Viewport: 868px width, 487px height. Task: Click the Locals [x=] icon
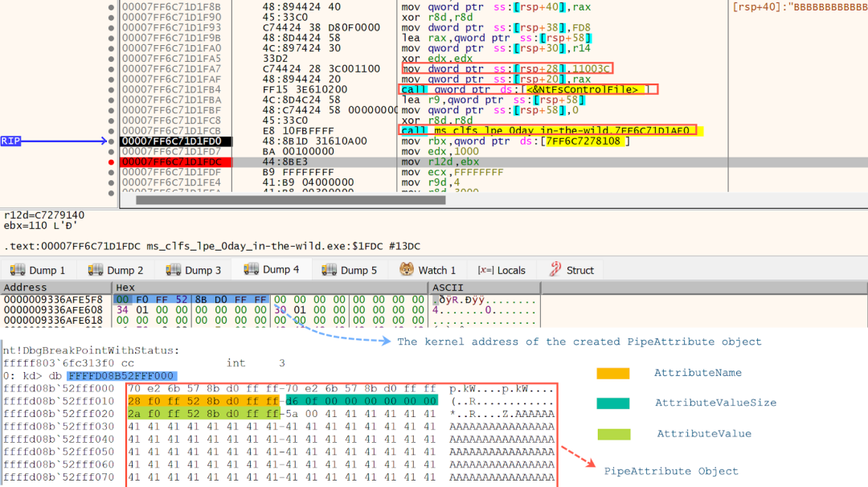tap(486, 270)
